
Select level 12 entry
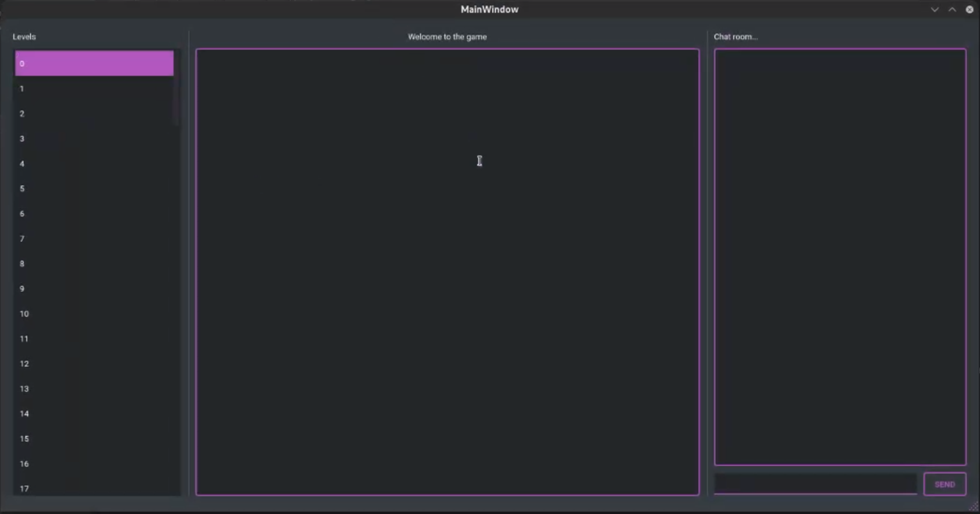pos(94,364)
